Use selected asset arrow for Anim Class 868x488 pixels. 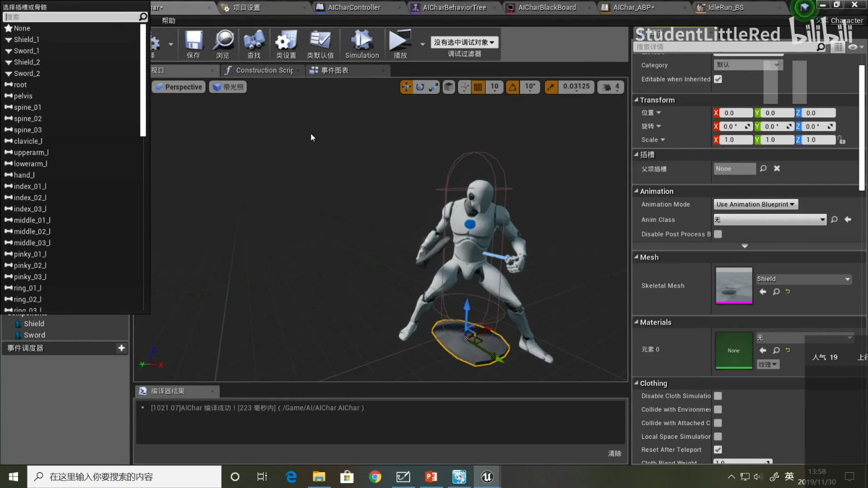(x=848, y=220)
